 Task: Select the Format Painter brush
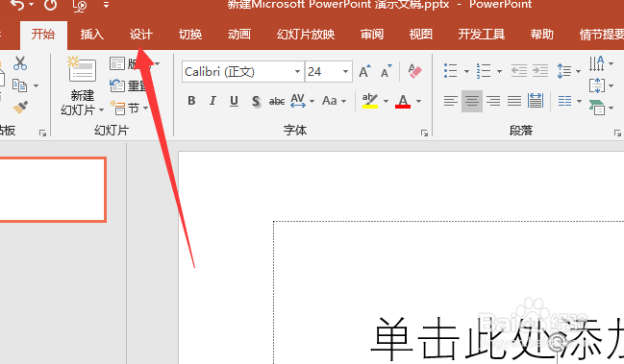(x=20, y=108)
